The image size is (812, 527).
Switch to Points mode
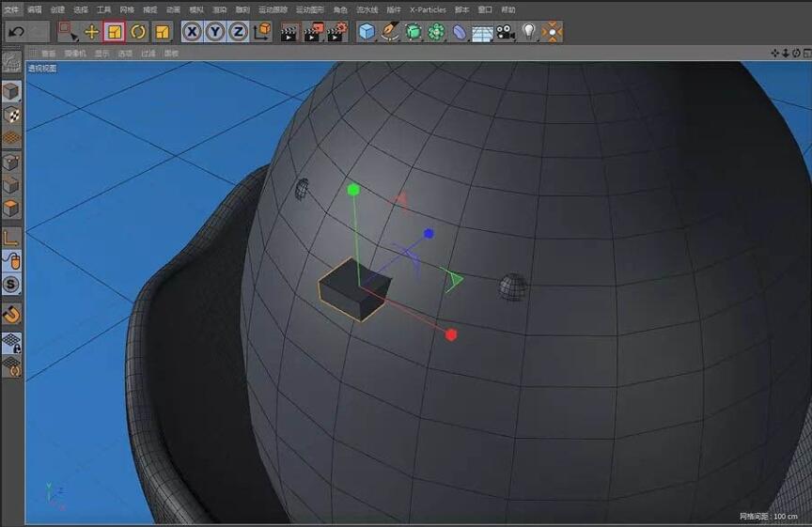tap(11, 162)
